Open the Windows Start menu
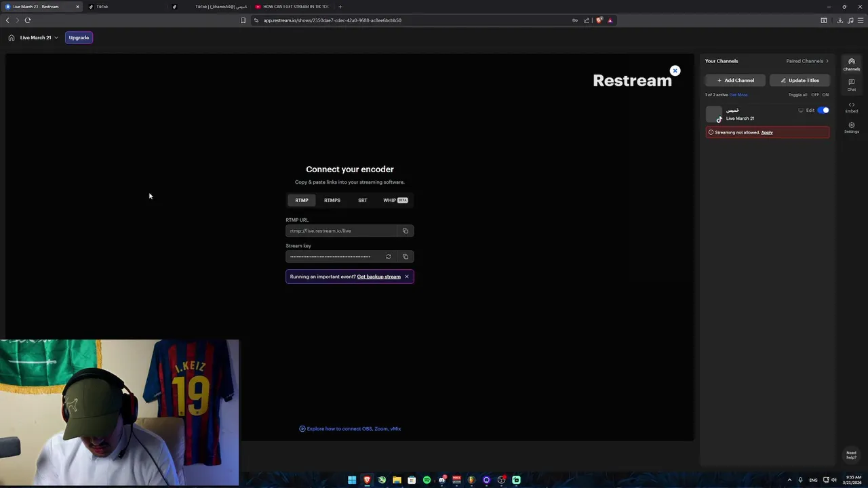Viewport: 868px width, 488px height. coord(352,480)
